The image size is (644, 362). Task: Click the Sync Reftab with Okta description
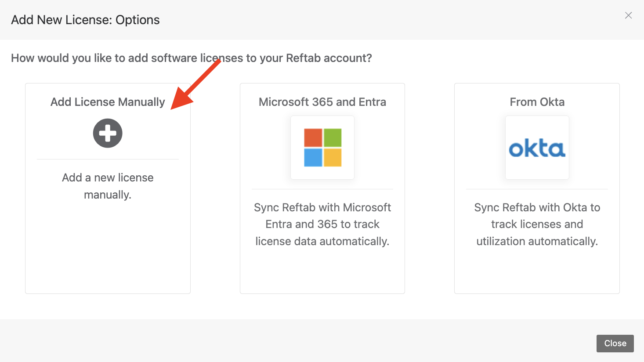pyautogui.click(x=537, y=224)
